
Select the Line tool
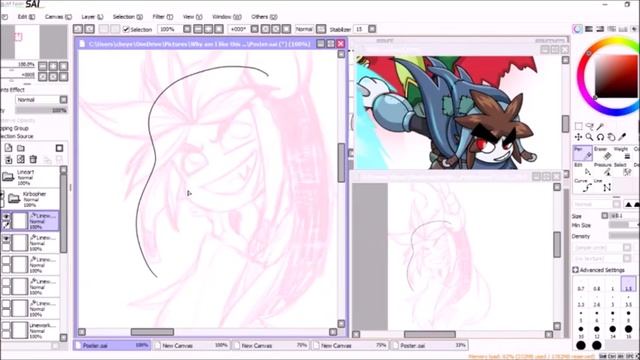tap(603, 185)
